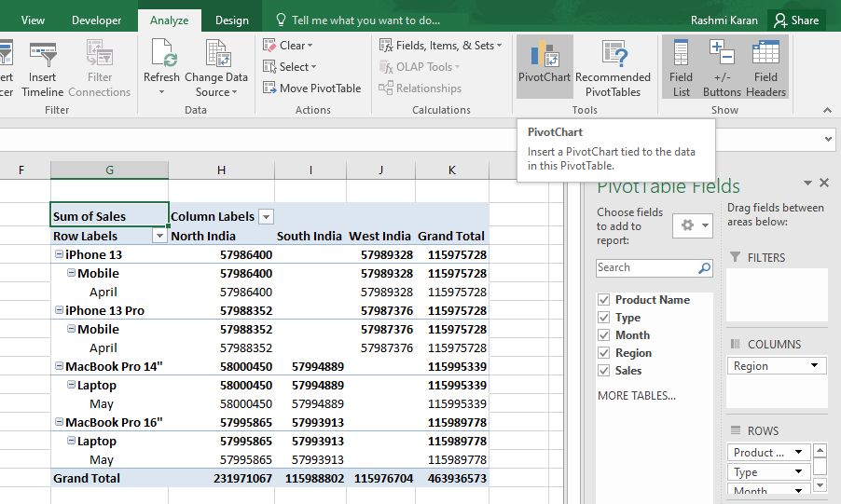Uncheck the Product Name field
This screenshot has height=504, width=841.
pos(604,300)
